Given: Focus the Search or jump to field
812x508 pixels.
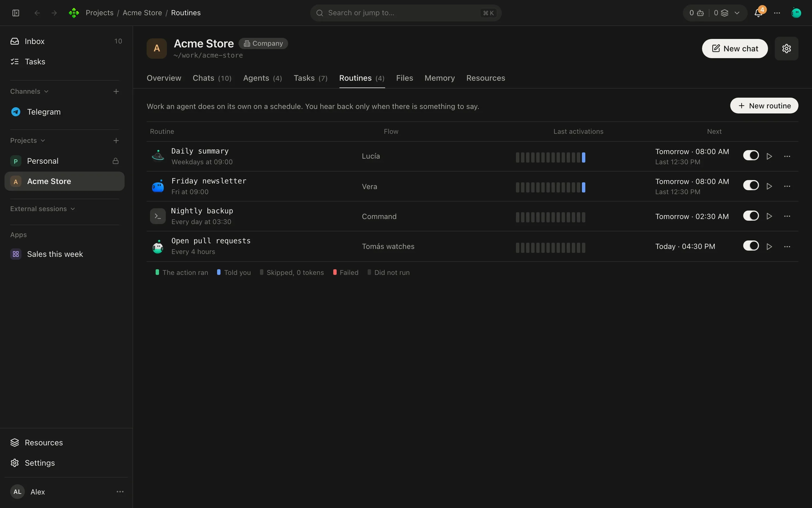Looking at the screenshot, I should [406, 13].
